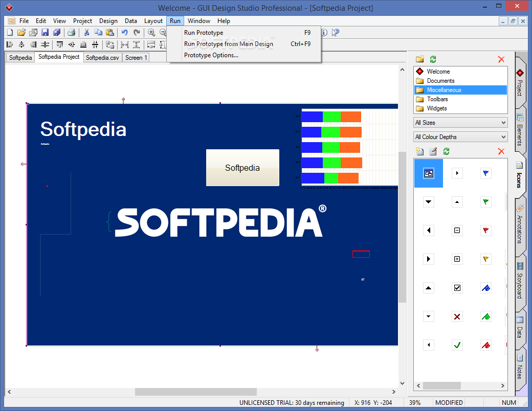Click the Save icon in the toolbar

45,32
